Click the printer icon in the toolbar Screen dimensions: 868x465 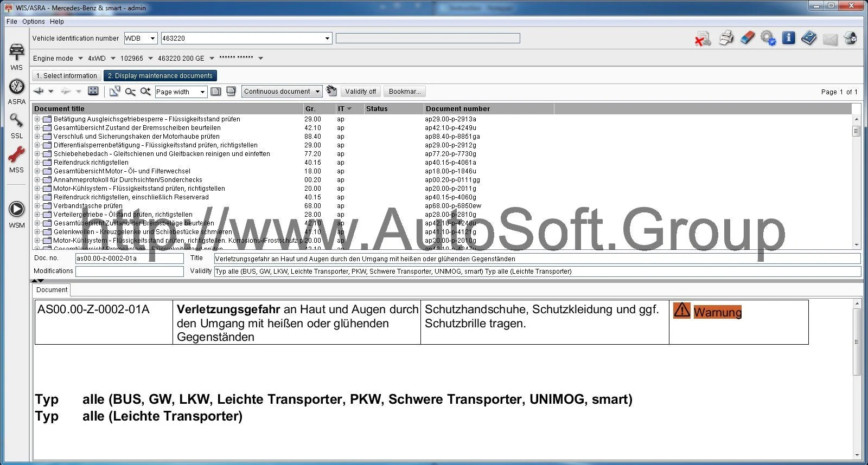pyautogui.click(x=726, y=38)
